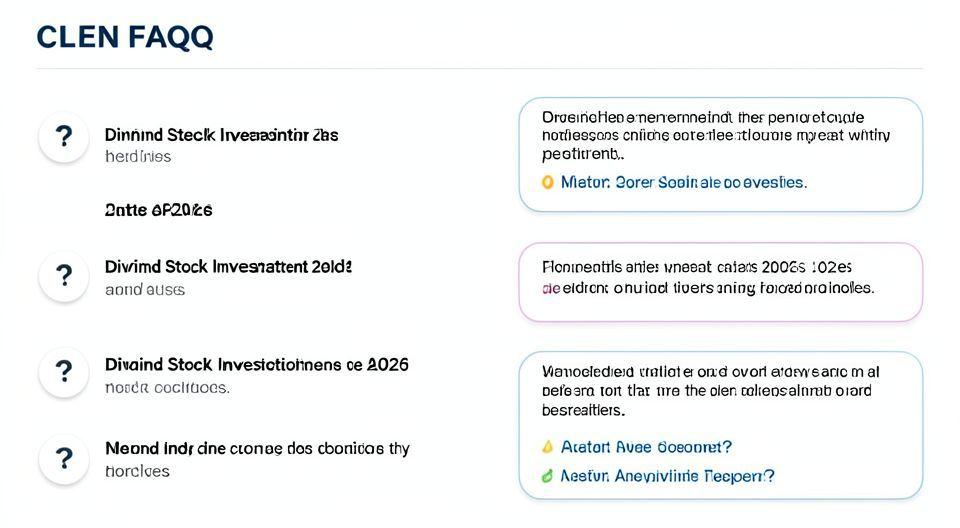Expand the 'Meond indr cine ctonae' question
Screen dimensions: 960x528
[x=257, y=449]
